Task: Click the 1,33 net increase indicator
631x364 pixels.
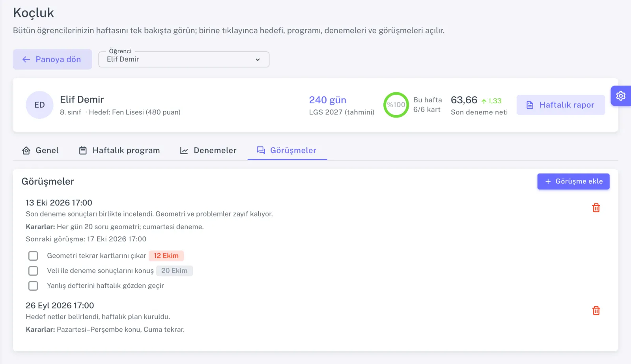Action: (491, 101)
